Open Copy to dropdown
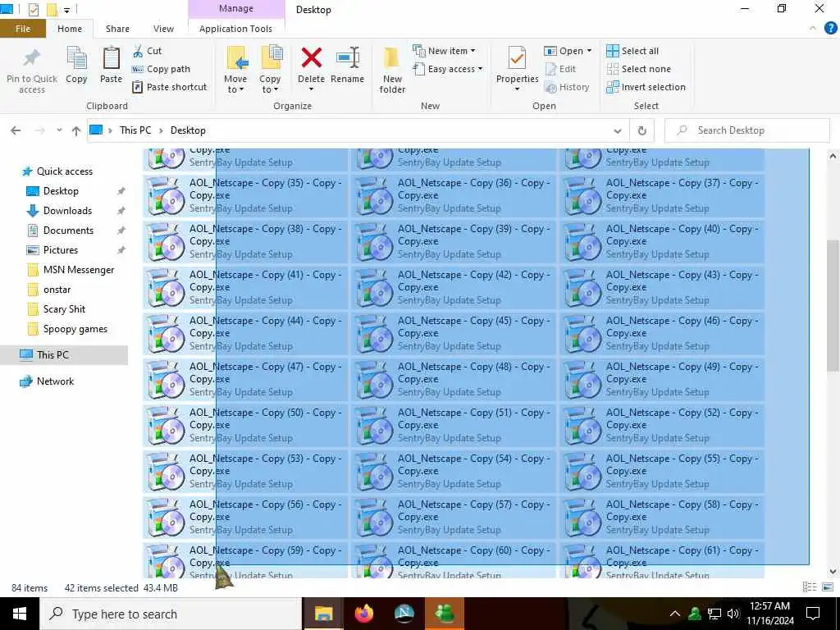Image resolution: width=840 pixels, height=630 pixels. click(x=270, y=70)
